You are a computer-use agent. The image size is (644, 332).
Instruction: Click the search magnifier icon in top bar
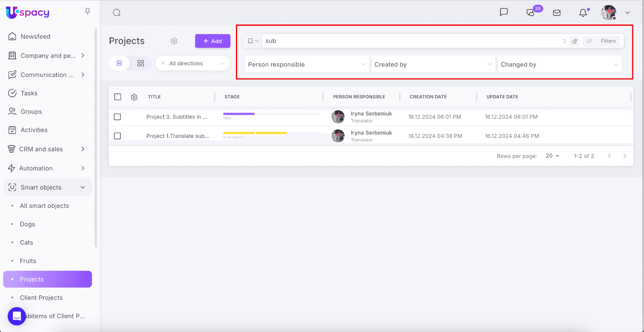click(x=117, y=13)
